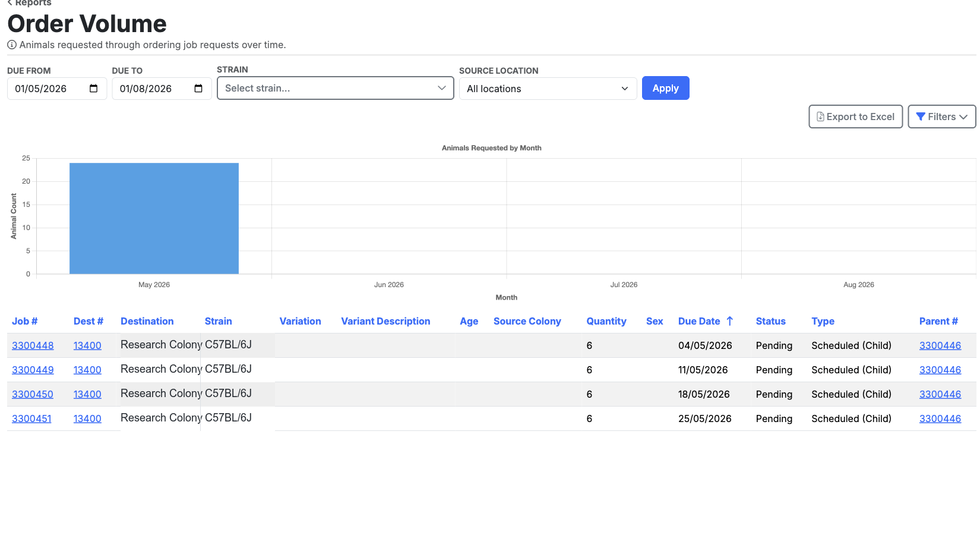Open Dest 13400 in the 3300448 row

click(x=87, y=345)
